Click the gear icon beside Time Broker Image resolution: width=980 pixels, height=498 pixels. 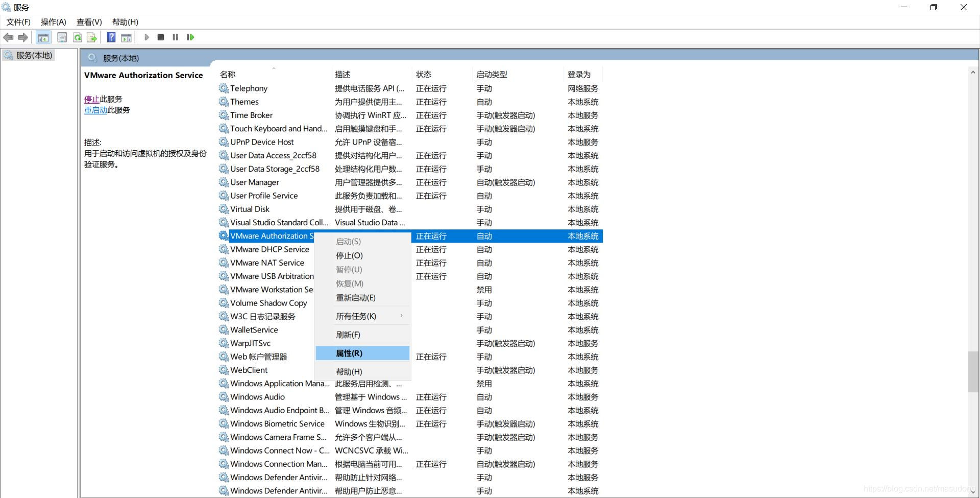coord(224,115)
